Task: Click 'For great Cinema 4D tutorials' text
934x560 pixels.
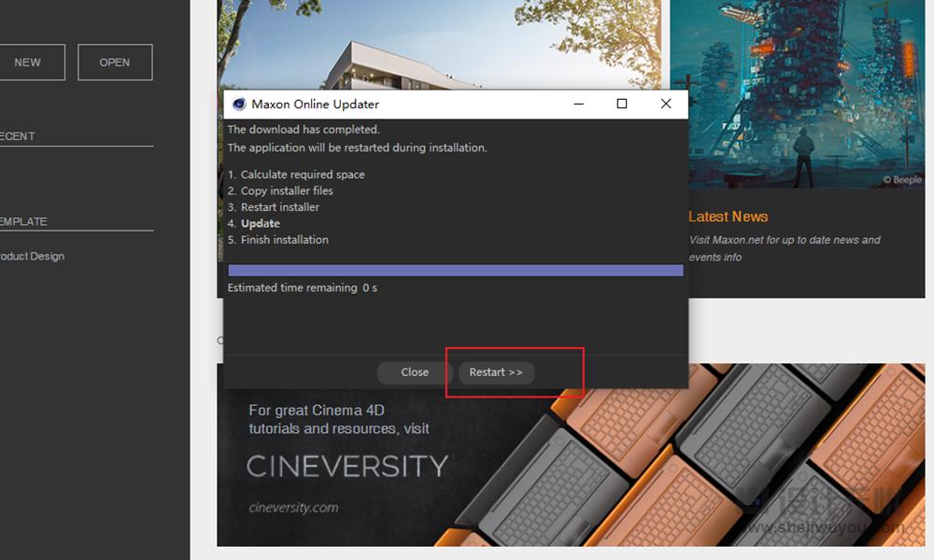Action: pyautogui.click(x=339, y=420)
